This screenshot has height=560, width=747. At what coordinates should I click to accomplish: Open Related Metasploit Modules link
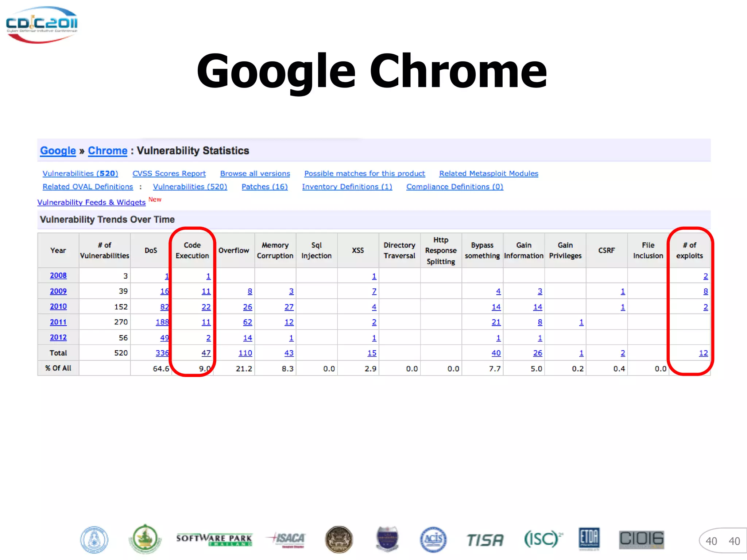(489, 174)
